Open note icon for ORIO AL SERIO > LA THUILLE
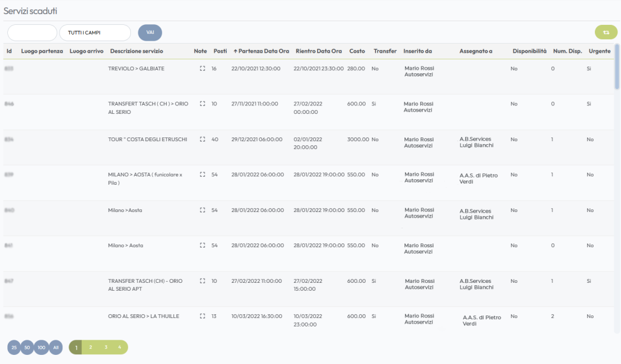The height and width of the screenshot is (364, 621). point(203,316)
